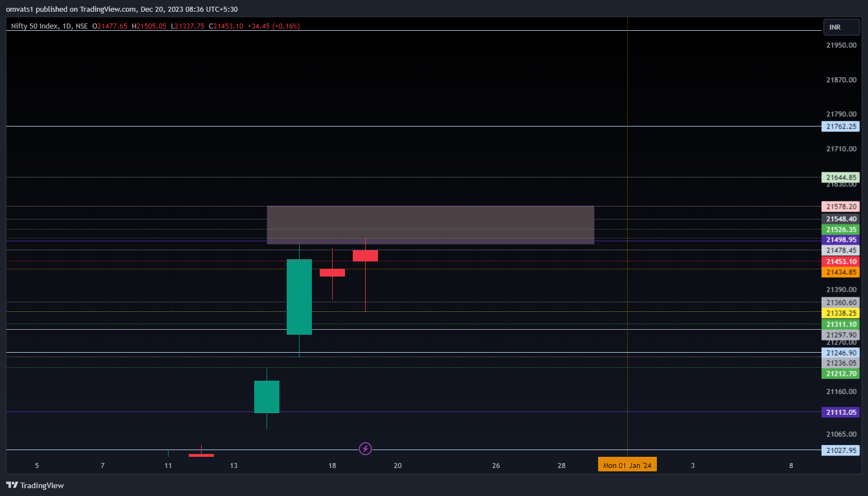The image size is (868, 496).
Task: Click the purple lightning event icon
Action: point(365,448)
